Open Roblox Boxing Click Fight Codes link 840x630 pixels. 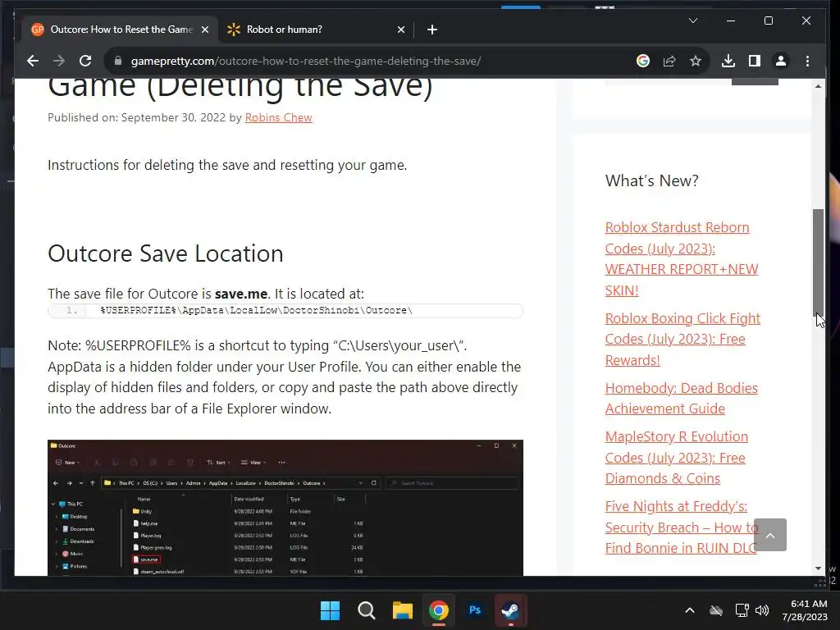pyautogui.click(x=682, y=339)
